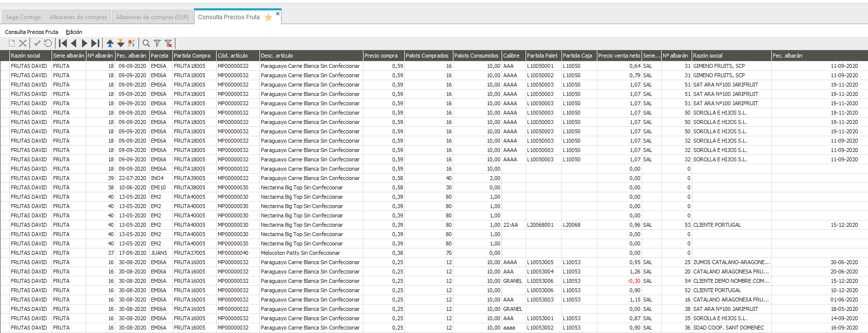Jump to the last record
This screenshot has height=333, width=868.
(95, 43)
